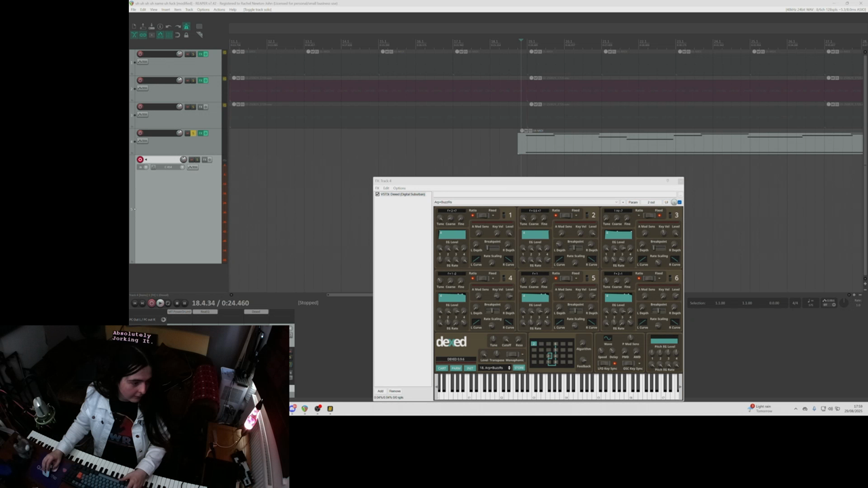Click the record-arm icon on the bottom track

(140, 159)
